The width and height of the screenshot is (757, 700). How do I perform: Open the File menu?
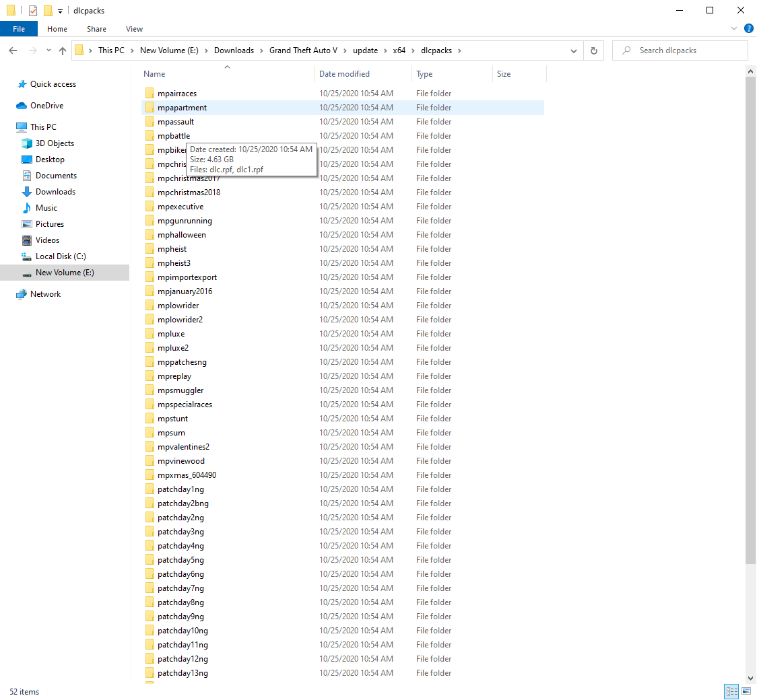click(19, 29)
